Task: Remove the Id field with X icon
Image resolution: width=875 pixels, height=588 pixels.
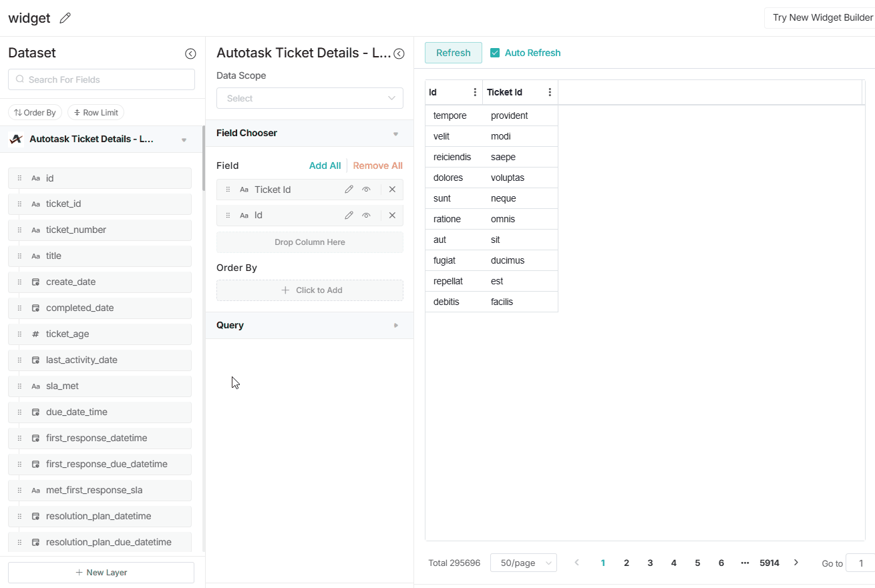Action: (x=392, y=215)
